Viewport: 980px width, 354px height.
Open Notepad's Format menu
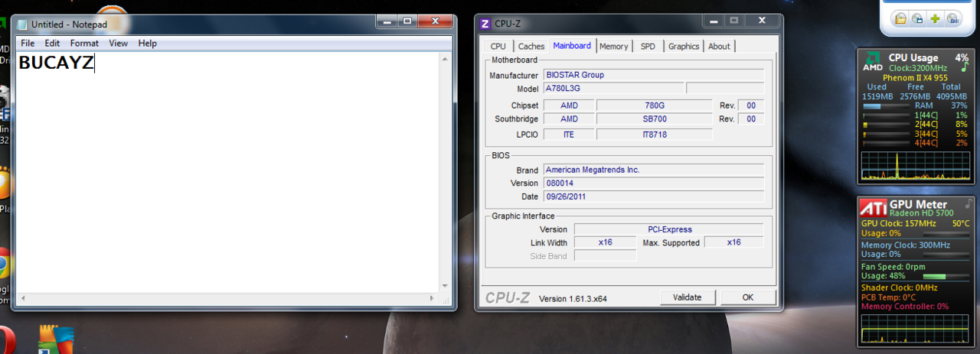84,44
